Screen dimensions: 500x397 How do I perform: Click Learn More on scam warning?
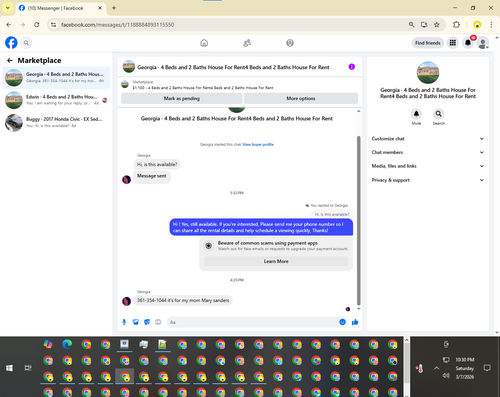[x=276, y=261]
